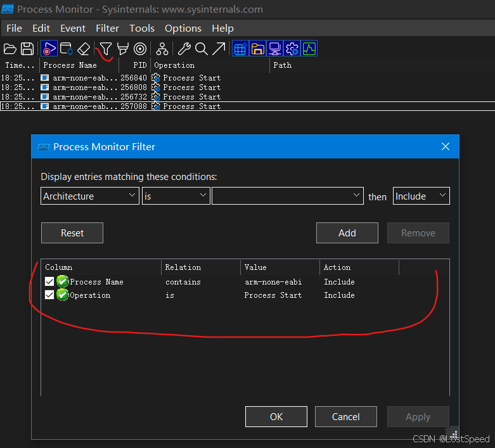Select the event row with PID 257088
This screenshot has height=448, width=495.
pyautogui.click(x=247, y=106)
